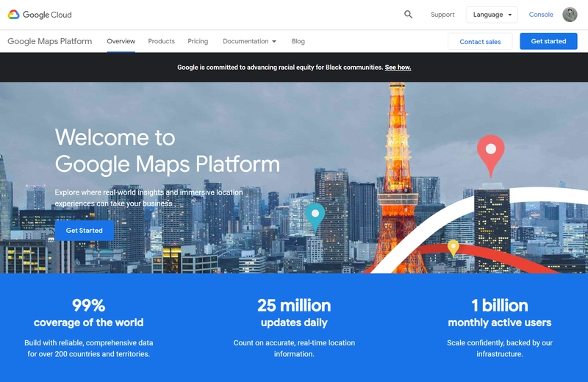588x382 pixels.
Task: Open the Pricing tab
Action: point(198,41)
